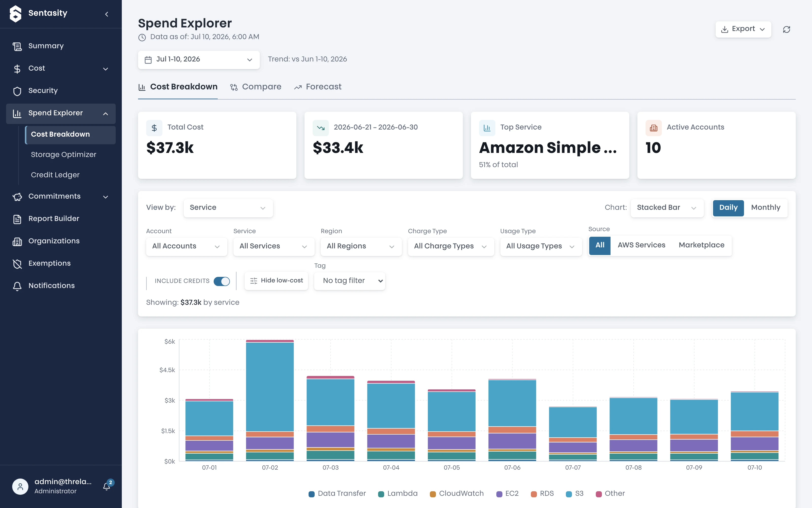This screenshot has height=508, width=812.
Task: Switch to the Compare tab
Action: coord(256,87)
